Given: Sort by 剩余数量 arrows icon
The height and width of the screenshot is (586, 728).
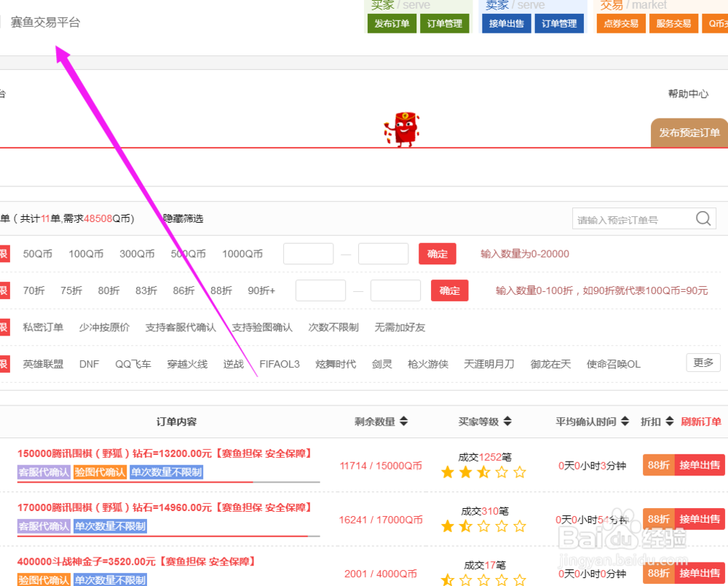Looking at the screenshot, I should tap(403, 421).
